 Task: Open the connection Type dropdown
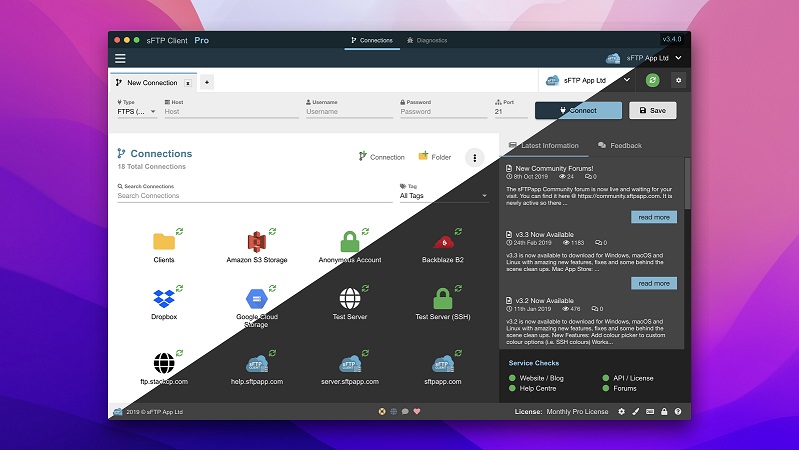pos(137,111)
